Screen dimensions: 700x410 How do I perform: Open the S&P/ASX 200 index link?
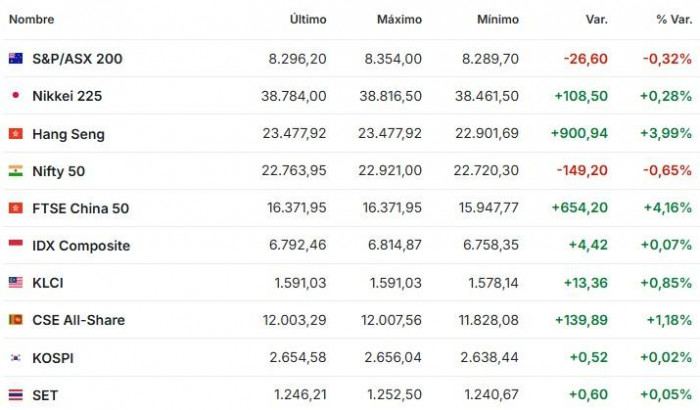(x=77, y=59)
